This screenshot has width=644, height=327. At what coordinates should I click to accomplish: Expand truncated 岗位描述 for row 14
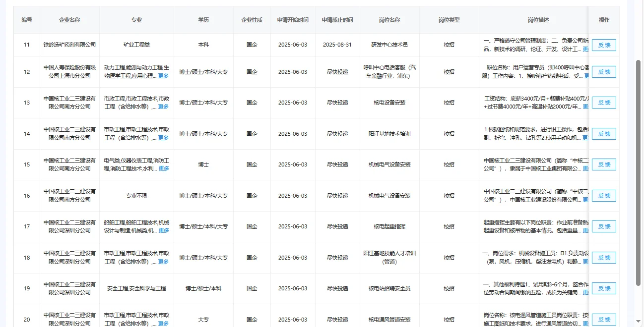coord(585,137)
